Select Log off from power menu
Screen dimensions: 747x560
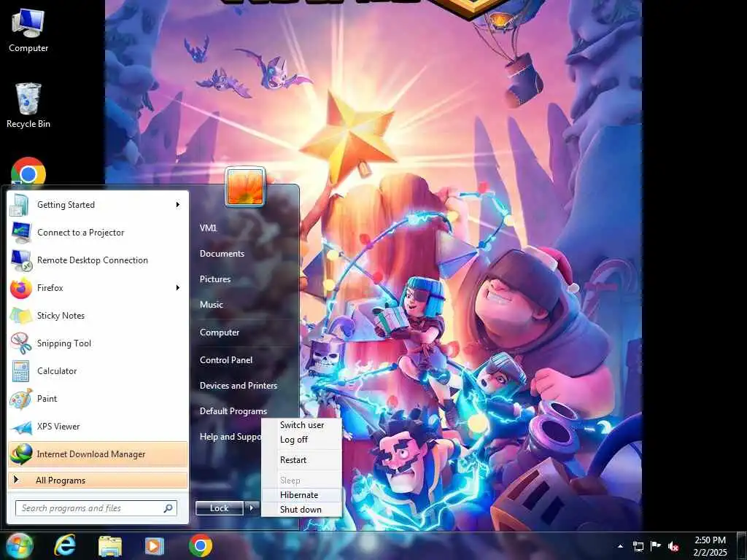tap(301, 440)
